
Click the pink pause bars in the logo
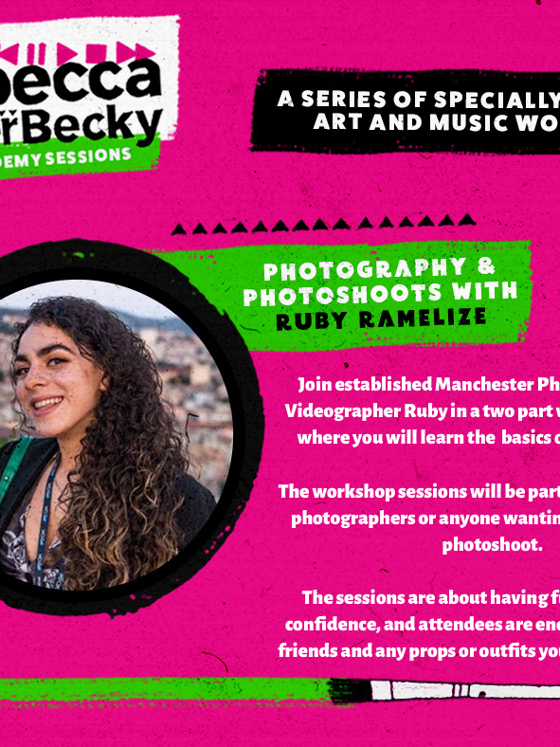[x=36, y=53]
